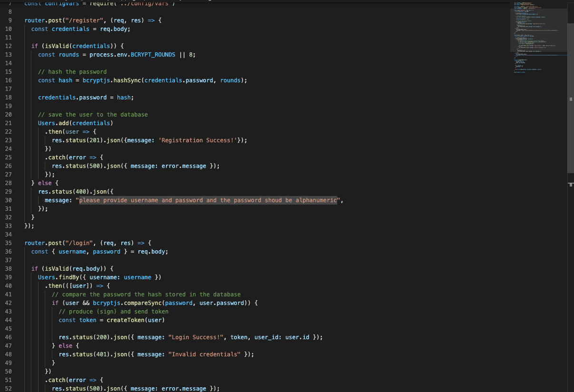Click line number 42 in the gutter
574x392 pixels.
coord(8,303)
